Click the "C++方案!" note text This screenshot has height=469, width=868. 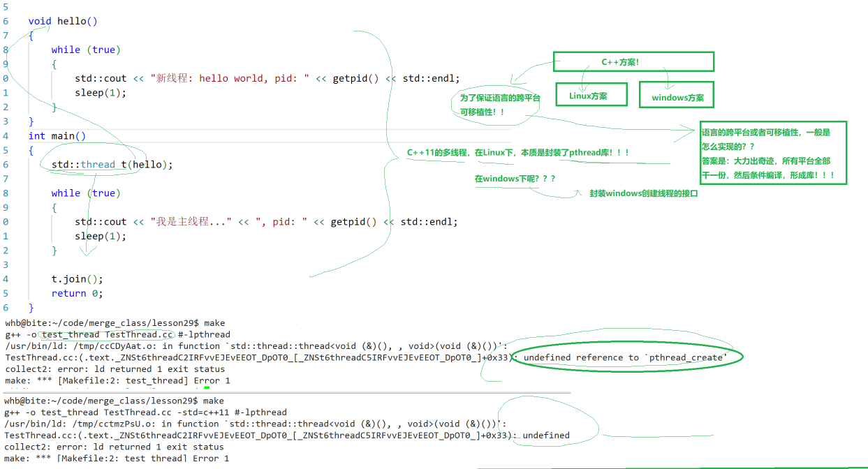(x=621, y=62)
